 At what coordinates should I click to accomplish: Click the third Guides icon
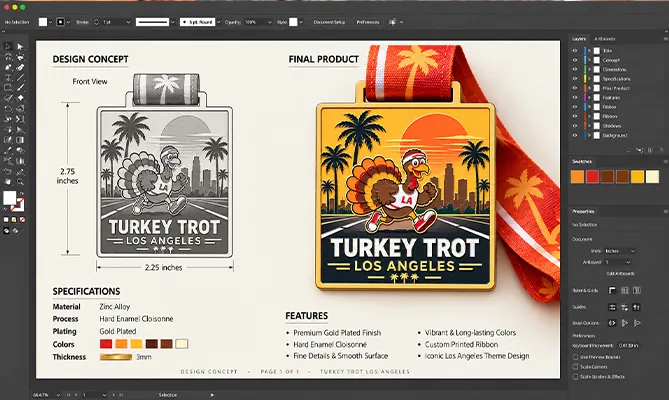click(637, 307)
